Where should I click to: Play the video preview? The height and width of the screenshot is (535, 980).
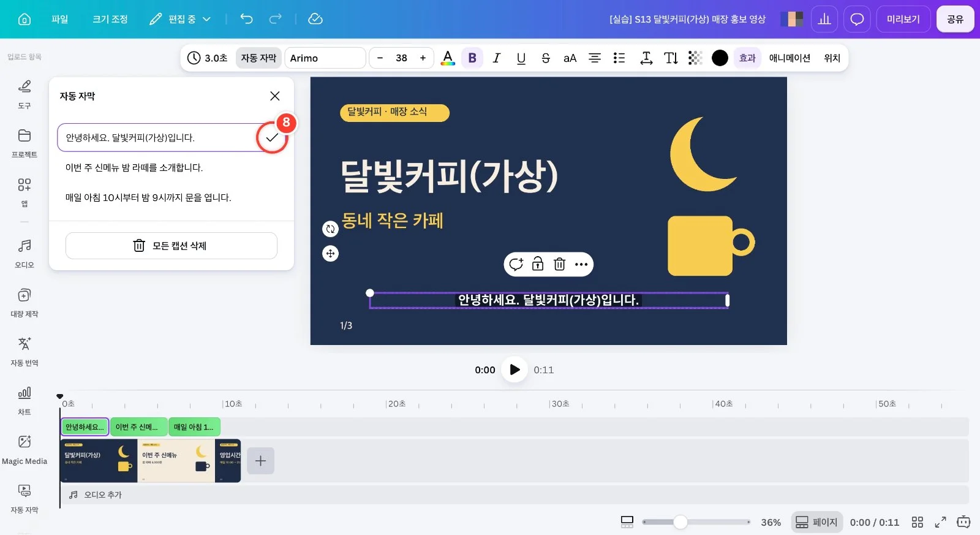pyautogui.click(x=514, y=370)
